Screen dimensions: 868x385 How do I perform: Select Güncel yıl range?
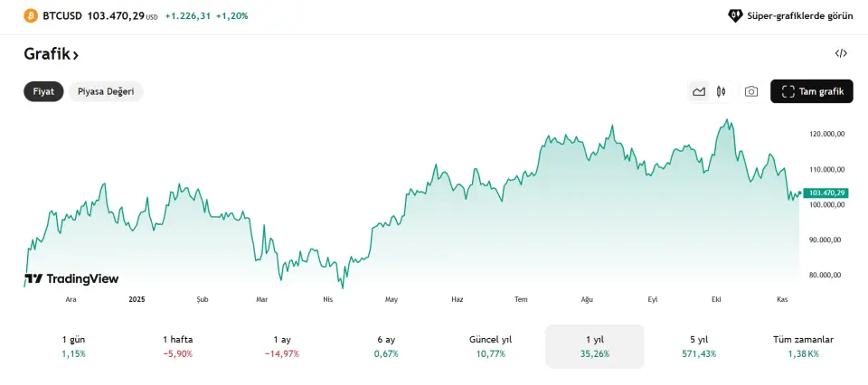click(x=490, y=346)
